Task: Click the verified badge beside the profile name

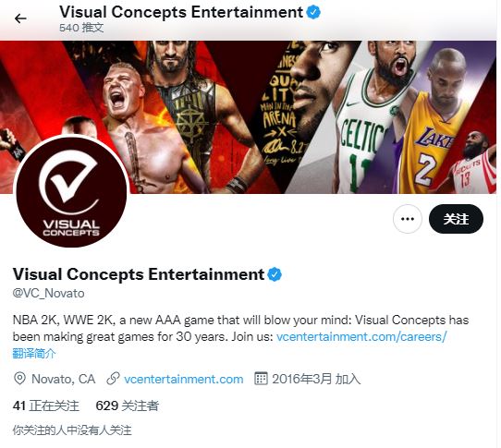Action: pyautogui.click(x=275, y=274)
